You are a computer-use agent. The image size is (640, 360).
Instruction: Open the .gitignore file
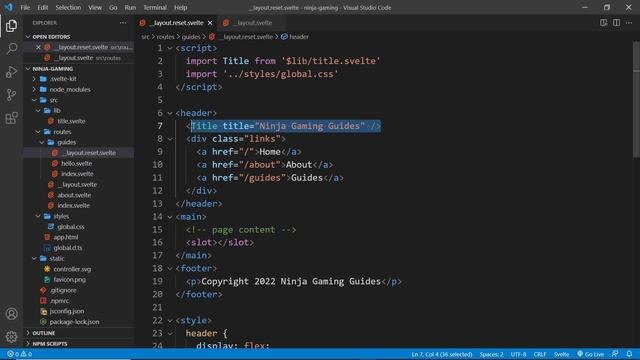pyautogui.click(x=63, y=290)
